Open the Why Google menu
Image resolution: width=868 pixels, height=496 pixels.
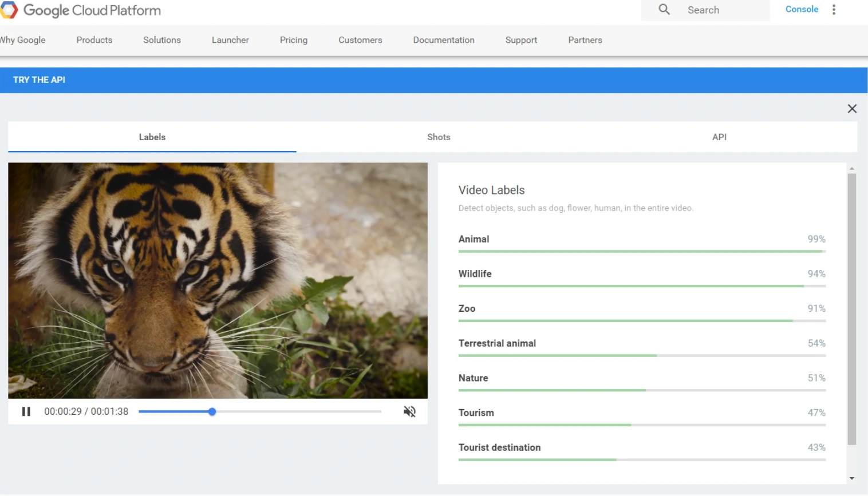(x=23, y=40)
